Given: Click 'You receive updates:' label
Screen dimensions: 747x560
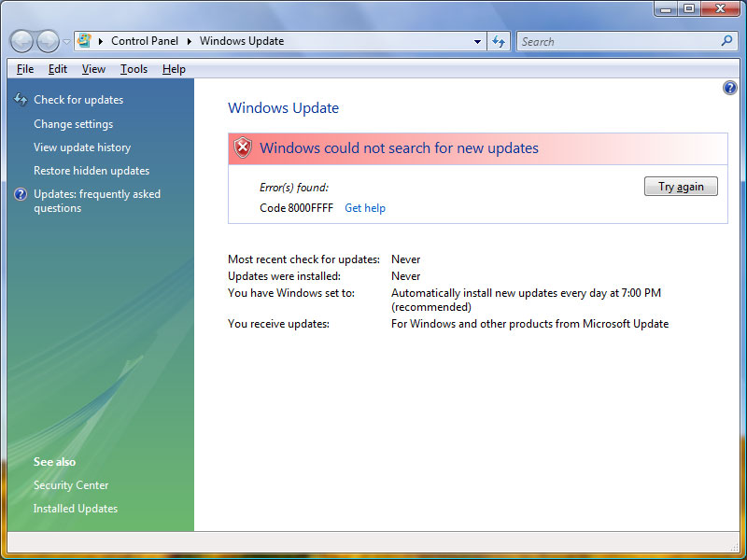Looking at the screenshot, I should click(278, 323).
